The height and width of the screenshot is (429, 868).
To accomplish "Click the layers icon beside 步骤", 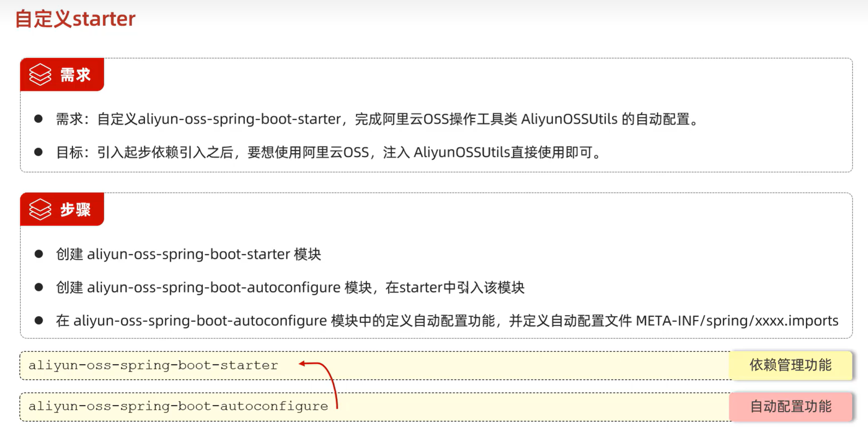I will pos(40,209).
